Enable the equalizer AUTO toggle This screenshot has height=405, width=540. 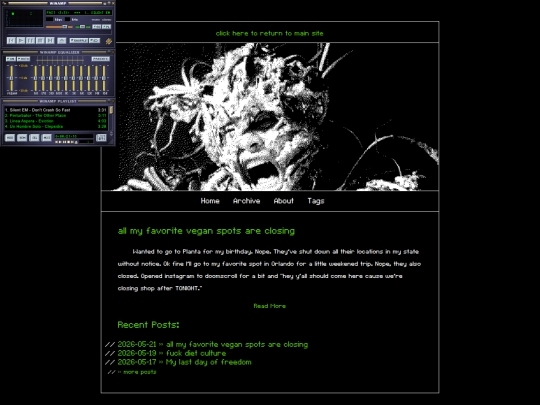pyautogui.click(x=23, y=59)
